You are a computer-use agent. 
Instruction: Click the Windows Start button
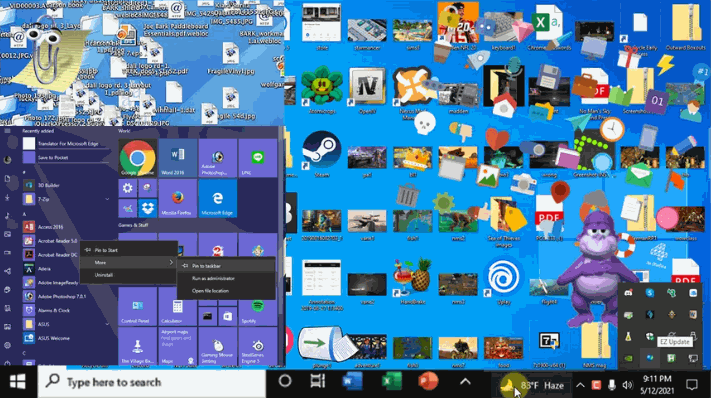coord(18,382)
